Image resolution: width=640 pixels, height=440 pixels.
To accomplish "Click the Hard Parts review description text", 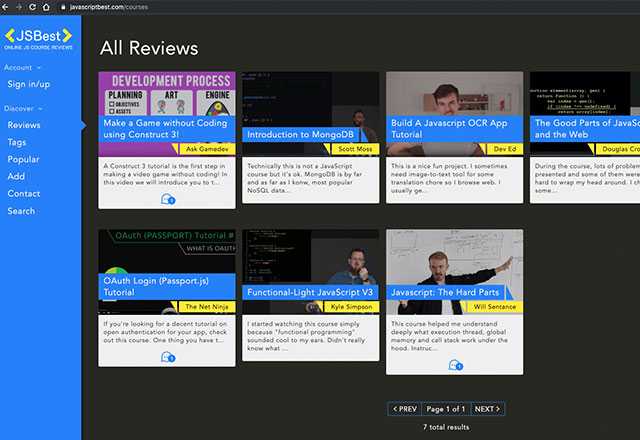I will (x=449, y=336).
